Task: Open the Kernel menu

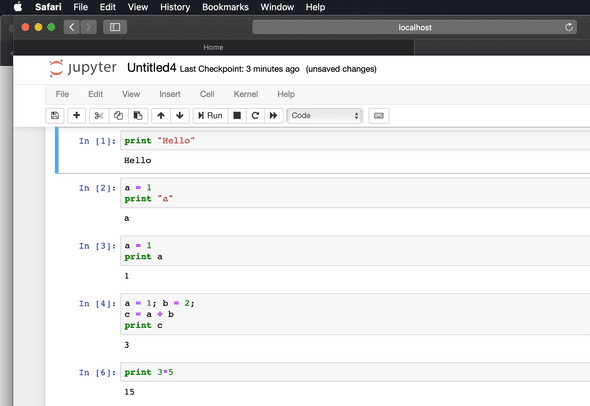Action: pyautogui.click(x=246, y=94)
